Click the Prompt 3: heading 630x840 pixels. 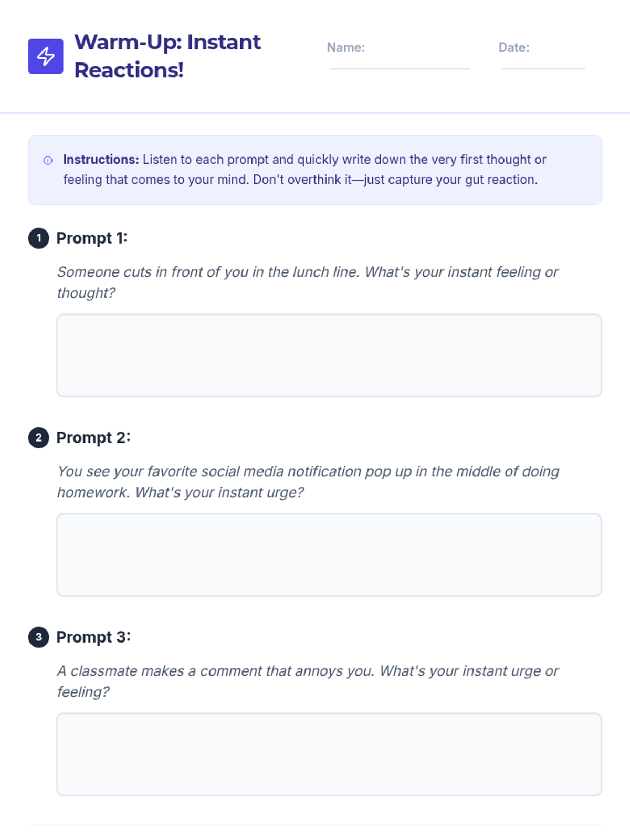pos(93,637)
